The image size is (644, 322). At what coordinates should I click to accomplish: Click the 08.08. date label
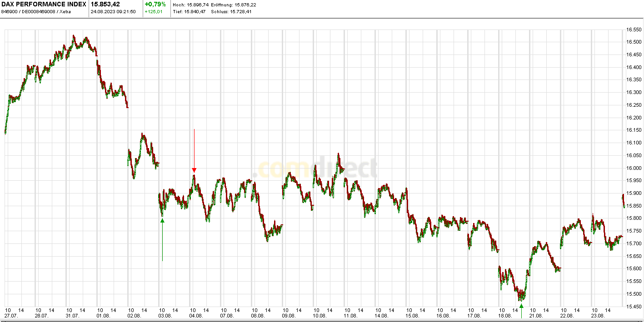pyautogui.click(x=258, y=316)
